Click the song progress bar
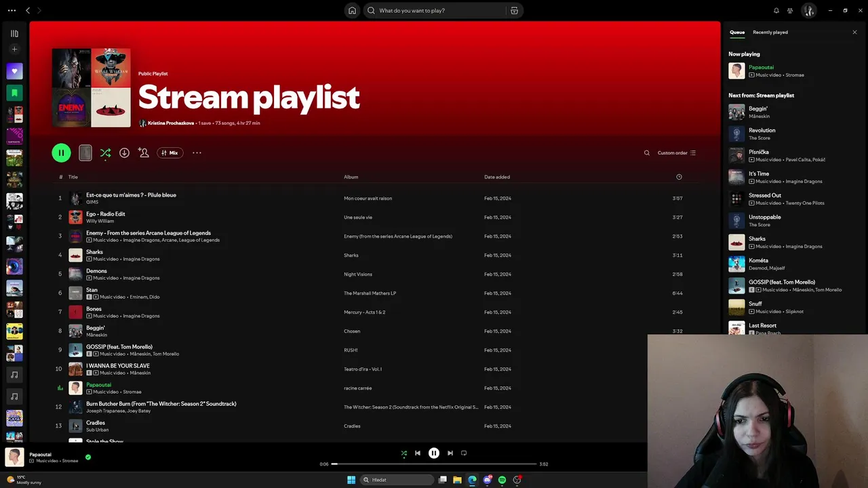 434,464
